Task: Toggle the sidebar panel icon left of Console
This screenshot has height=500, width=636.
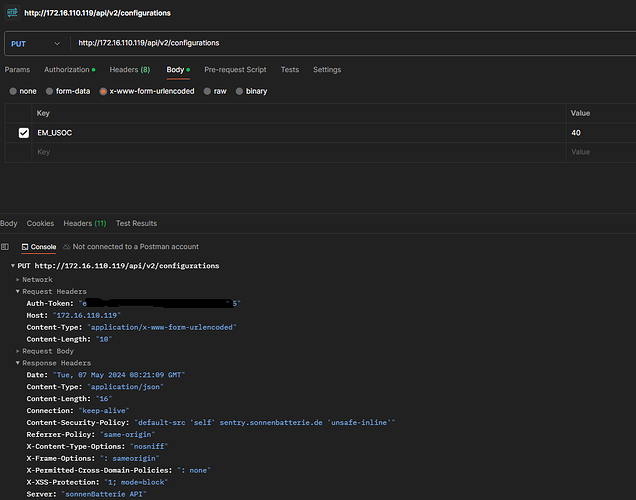Action: pos(5,246)
